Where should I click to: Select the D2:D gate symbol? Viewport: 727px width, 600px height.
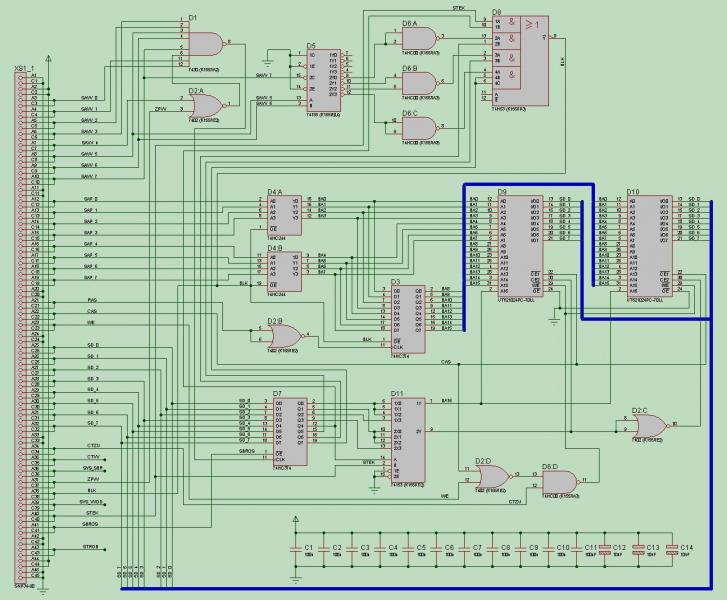[x=493, y=476]
